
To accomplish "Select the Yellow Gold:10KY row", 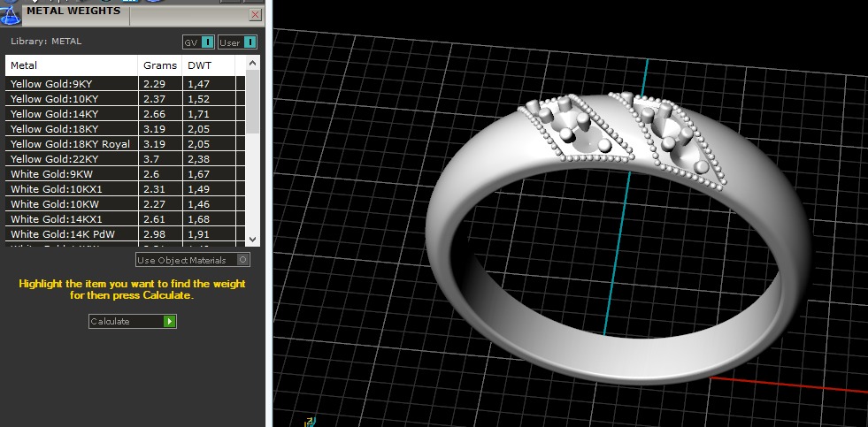I will (x=125, y=99).
